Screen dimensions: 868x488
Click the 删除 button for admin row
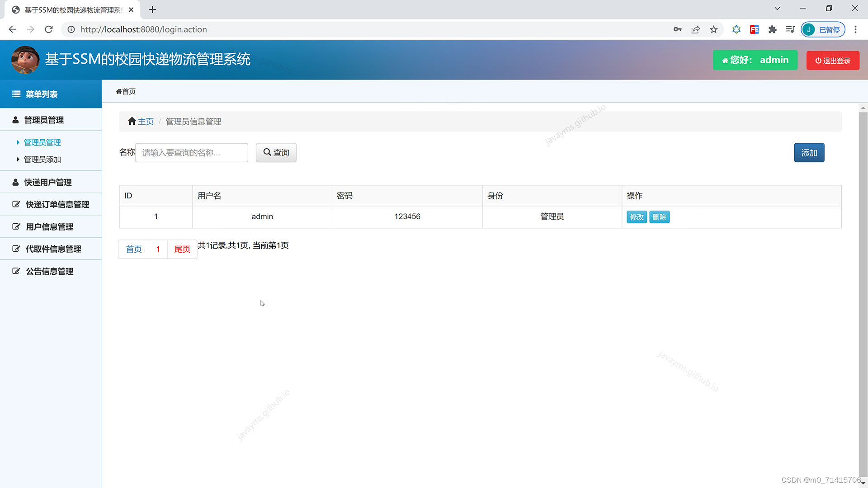click(659, 217)
